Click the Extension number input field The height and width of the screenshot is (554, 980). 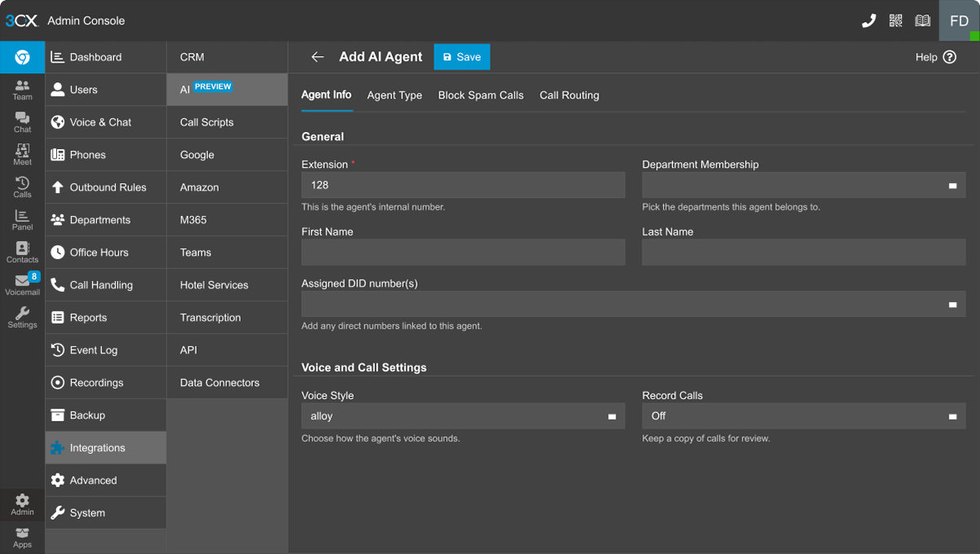click(463, 185)
